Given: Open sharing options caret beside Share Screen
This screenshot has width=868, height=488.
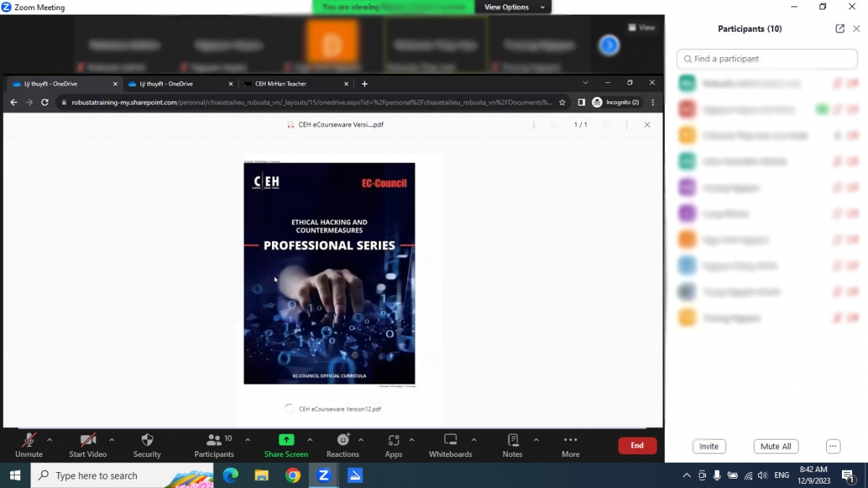Looking at the screenshot, I should (310, 440).
